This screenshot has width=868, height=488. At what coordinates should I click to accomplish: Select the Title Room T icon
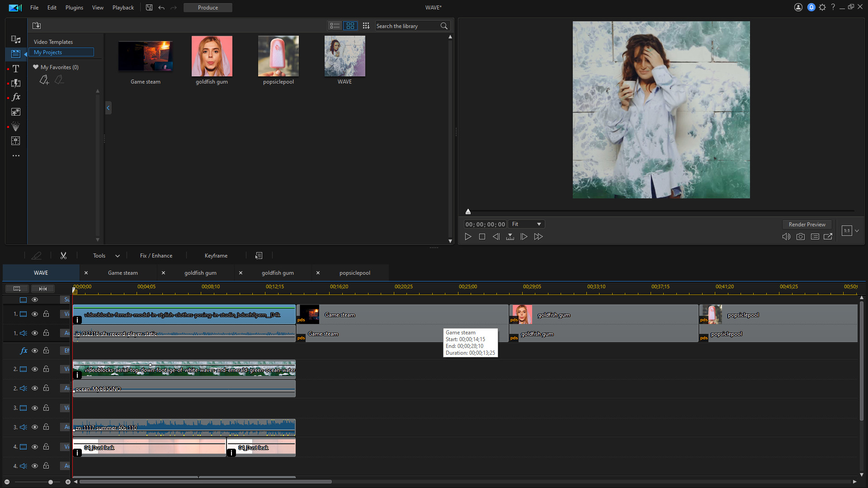(x=16, y=69)
